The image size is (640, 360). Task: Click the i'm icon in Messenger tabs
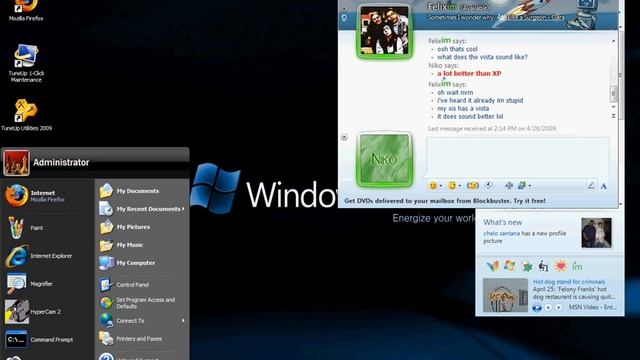pyautogui.click(x=577, y=267)
